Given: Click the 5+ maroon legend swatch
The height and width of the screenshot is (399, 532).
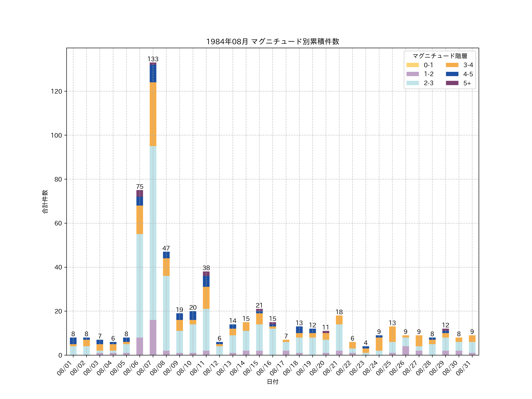Looking at the screenshot, I should pos(452,83).
